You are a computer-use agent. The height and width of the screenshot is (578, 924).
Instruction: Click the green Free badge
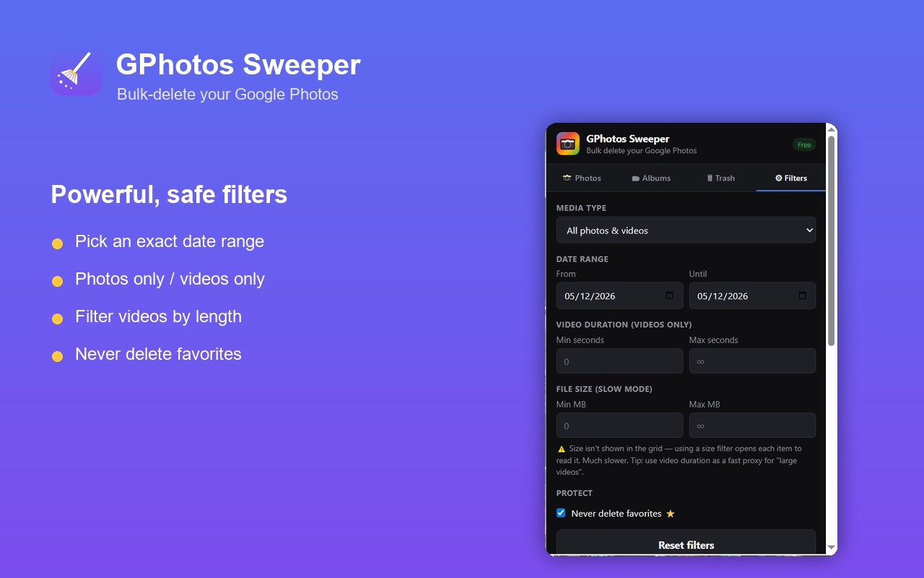coord(804,144)
